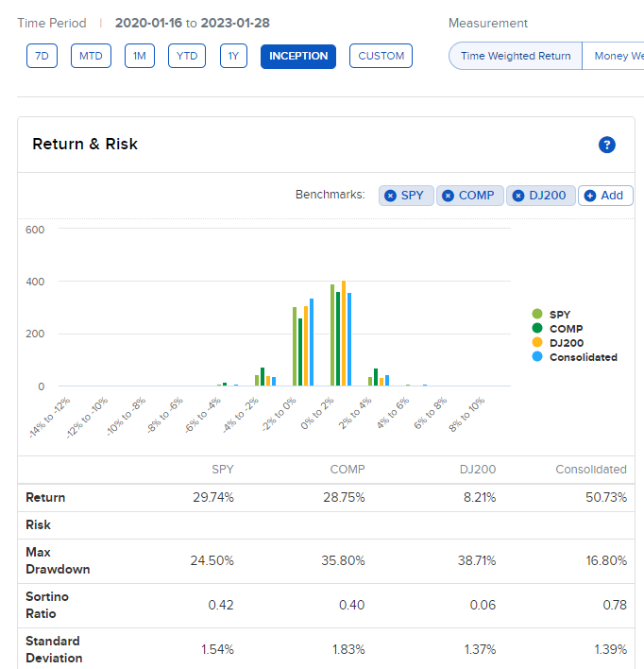The image size is (644, 669).
Task: Click DJ200 Sortino ratio 0.06
Action: pyautogui.click(x=483, y=605)
